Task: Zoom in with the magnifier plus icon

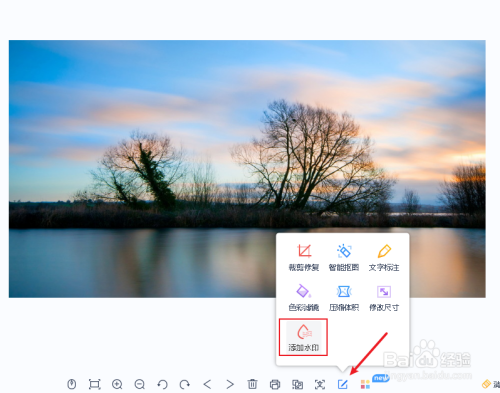Action: [117, 384]
